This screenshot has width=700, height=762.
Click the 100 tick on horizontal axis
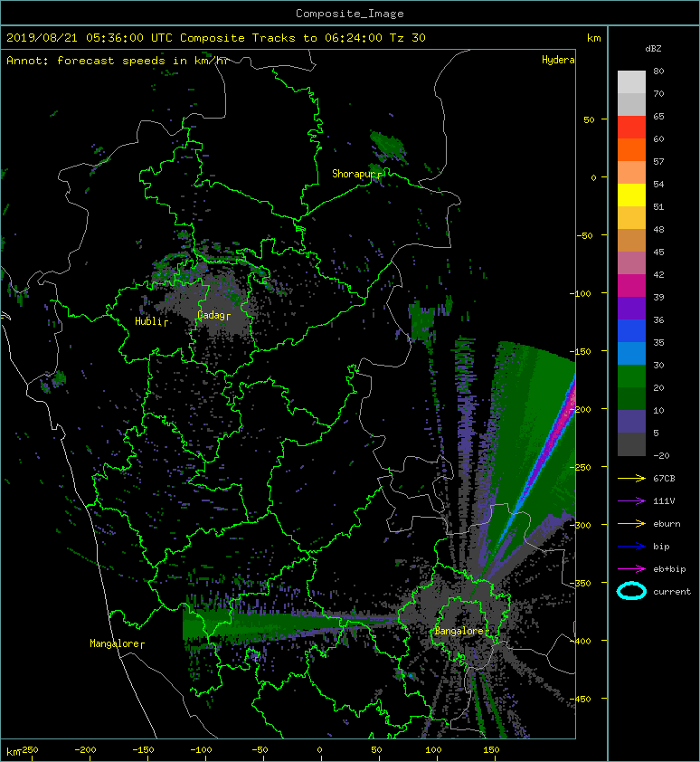coord(433,750)
